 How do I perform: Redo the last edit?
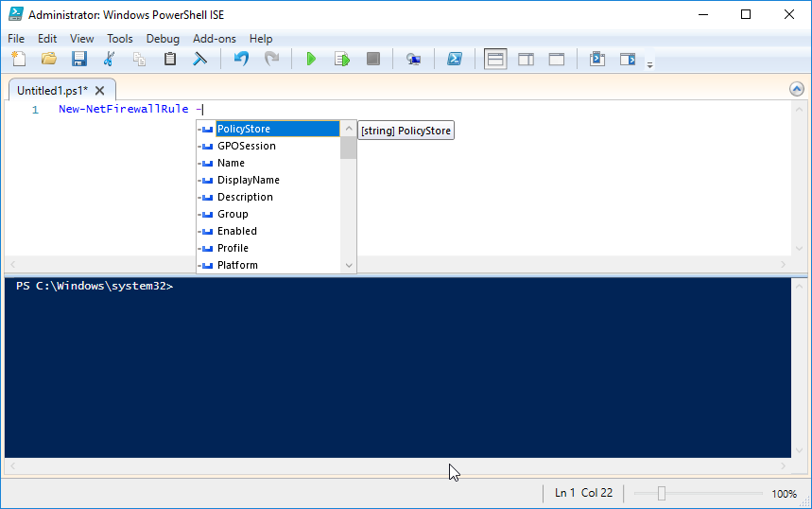[x=271, y=59]
